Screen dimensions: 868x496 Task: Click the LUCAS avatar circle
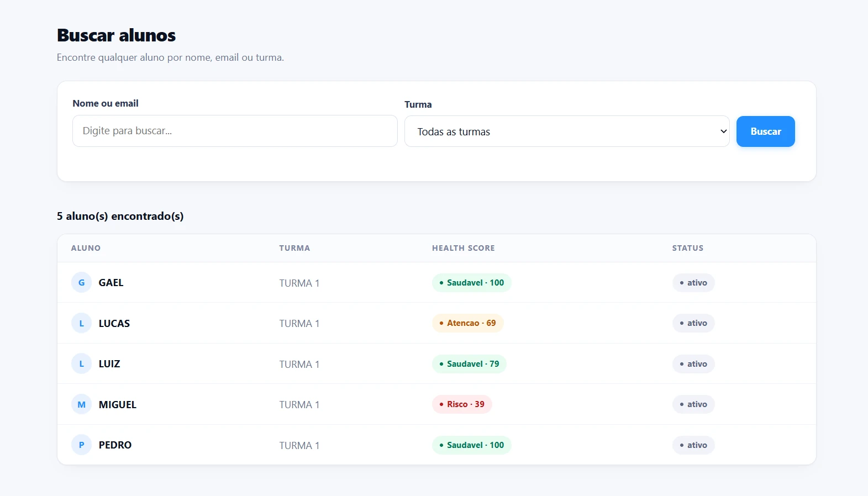(x=81, y=323)
